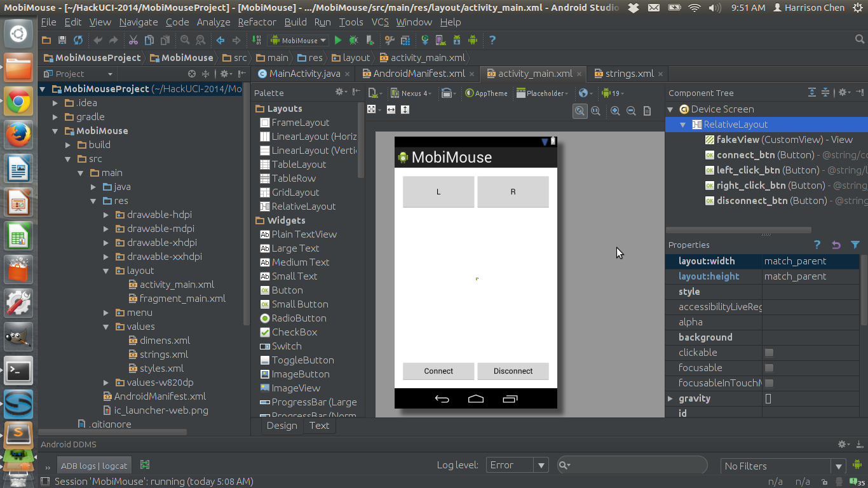868x488 pixels.
Task: Click the logcat search input field
Action: (x=635, y=466)
